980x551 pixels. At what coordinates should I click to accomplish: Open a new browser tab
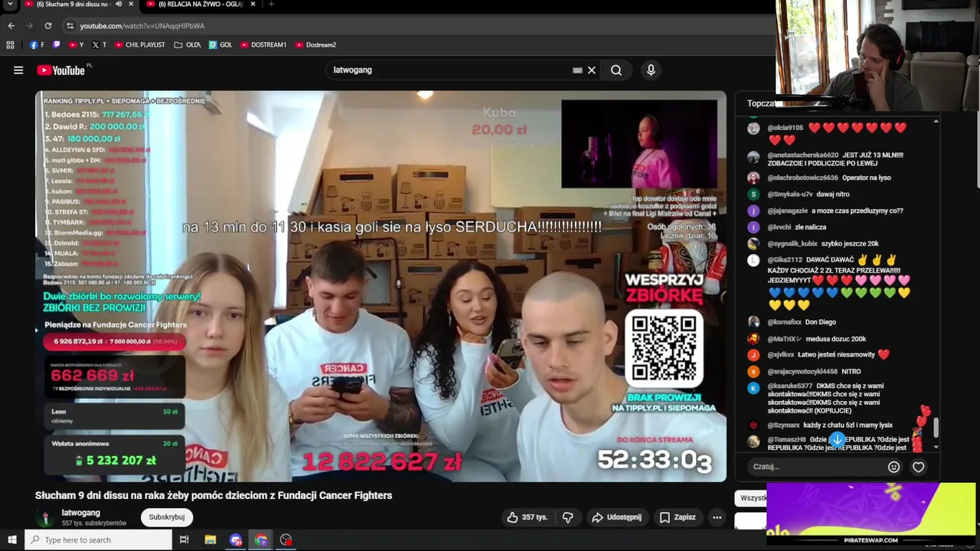[x=271, y=5]
